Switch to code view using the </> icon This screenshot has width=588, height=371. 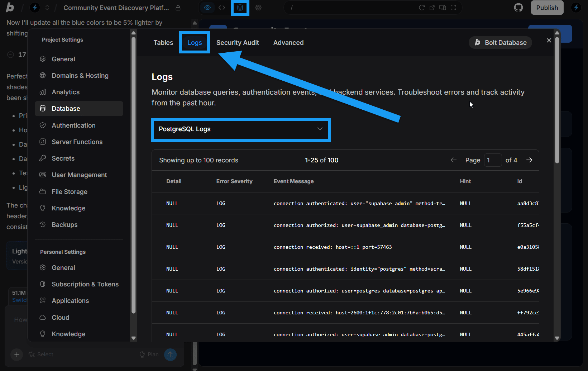[x=222, y=7]
